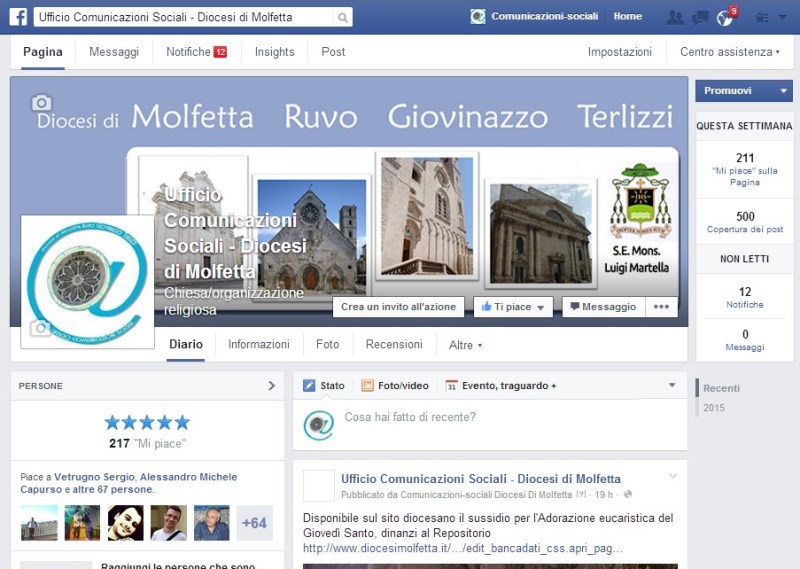Image resolution: width=800 pixels, height=569 pixels.
Task: Open the globe notifications icon
Action: [725, 18]
